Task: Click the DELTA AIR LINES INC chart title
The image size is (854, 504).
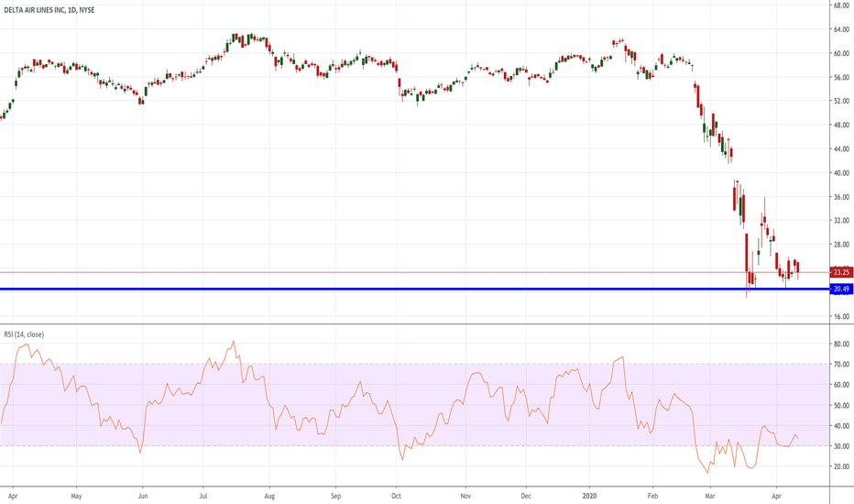Action: coord(49,10)
